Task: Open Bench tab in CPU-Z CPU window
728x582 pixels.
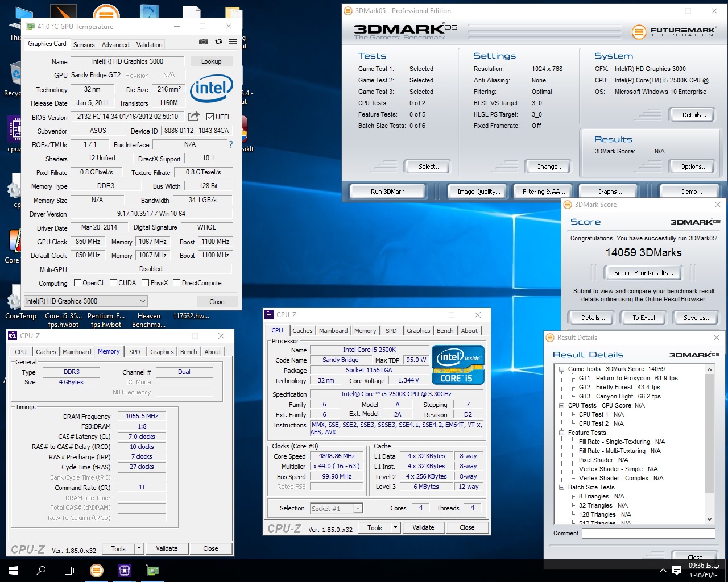Action: click(445, 331)
